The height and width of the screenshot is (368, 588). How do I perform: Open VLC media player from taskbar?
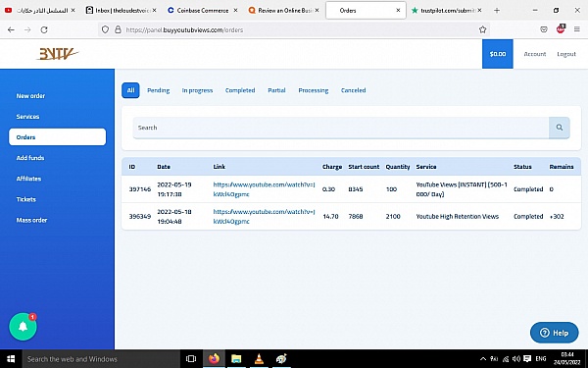pos(259,359)
